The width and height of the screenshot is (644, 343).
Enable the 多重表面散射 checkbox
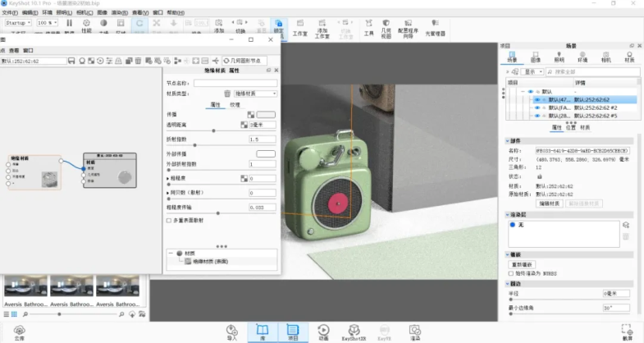(169, 221)
